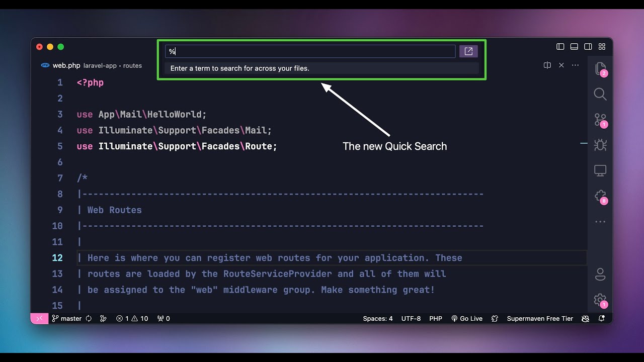Open the Manage settings gear menu
Screen dimensions: 644x362
[600, 300]
